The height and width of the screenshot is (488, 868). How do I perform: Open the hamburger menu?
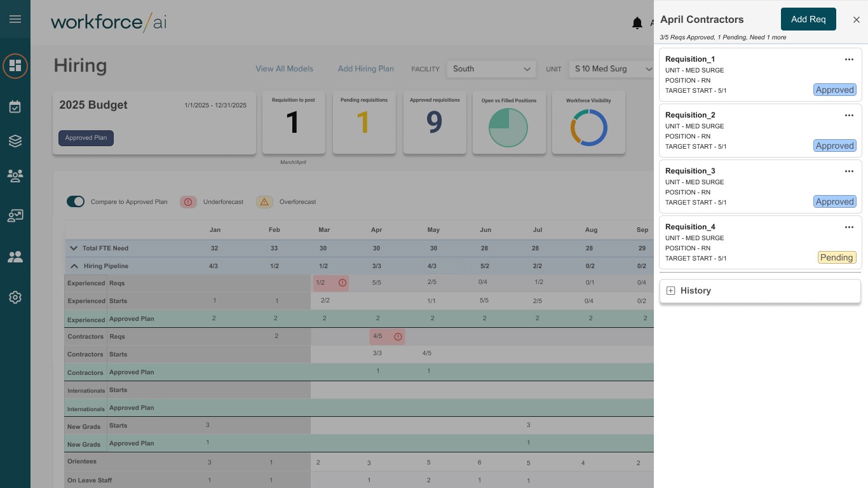15,19
